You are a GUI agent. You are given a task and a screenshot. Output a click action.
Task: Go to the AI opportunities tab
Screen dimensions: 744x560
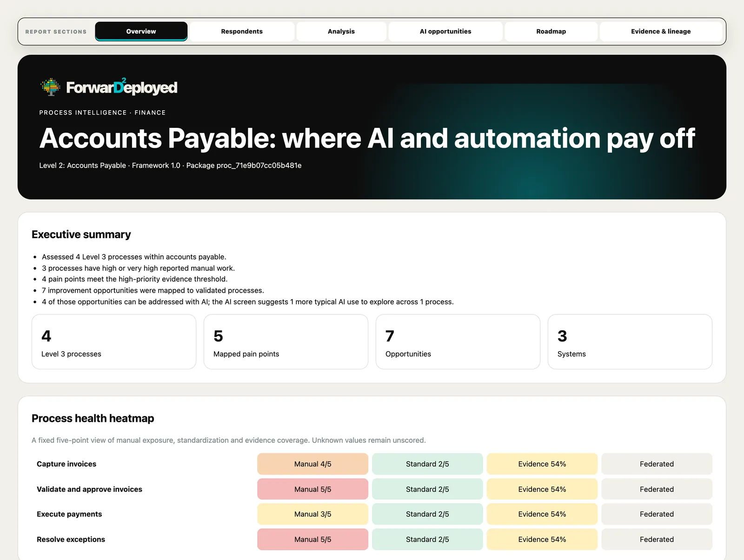[x=445, y=31]
